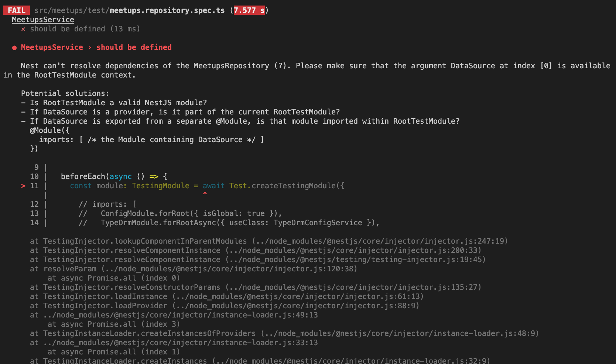Click the red bullet before the MeetupsService error heading
The image size is (616, 364).
point(14,48)
